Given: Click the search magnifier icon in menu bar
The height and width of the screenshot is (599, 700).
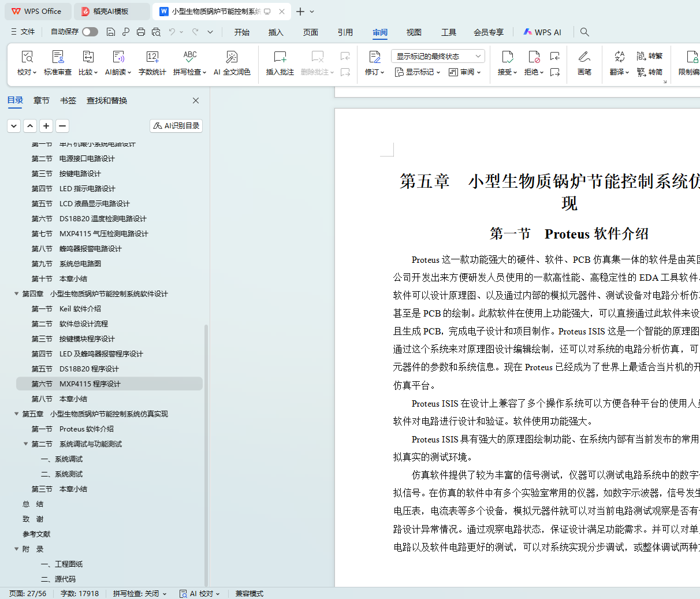Looking at the screenshot, I should [584, 32].
